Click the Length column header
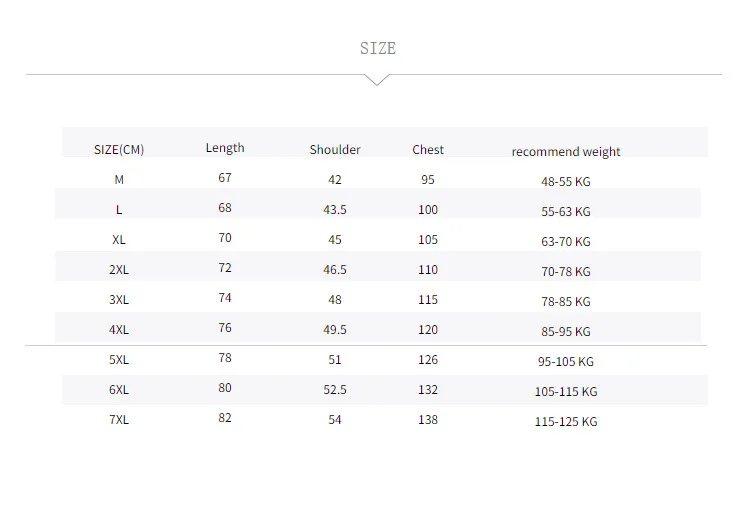The height and width of the screenshot is (512, 750). 225,148
